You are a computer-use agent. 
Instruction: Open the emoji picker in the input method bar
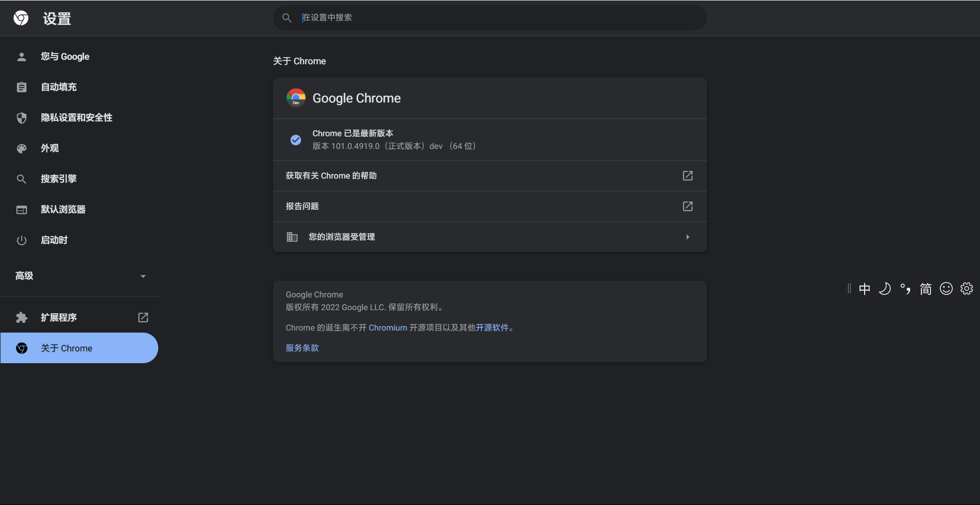(x=946, y=289)
